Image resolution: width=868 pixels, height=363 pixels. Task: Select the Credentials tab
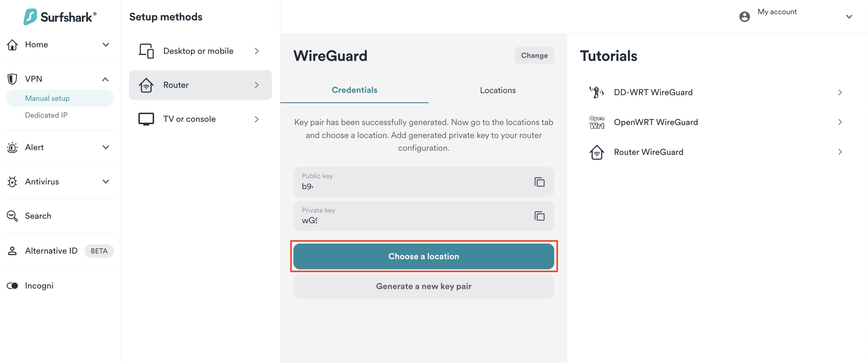coord(354,90)
